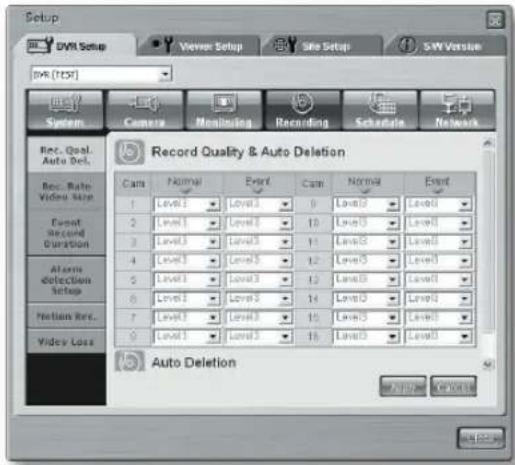This screenshot has width=515, height=465.
Task: Select Video Loss side menu
Action: [66, 342]
